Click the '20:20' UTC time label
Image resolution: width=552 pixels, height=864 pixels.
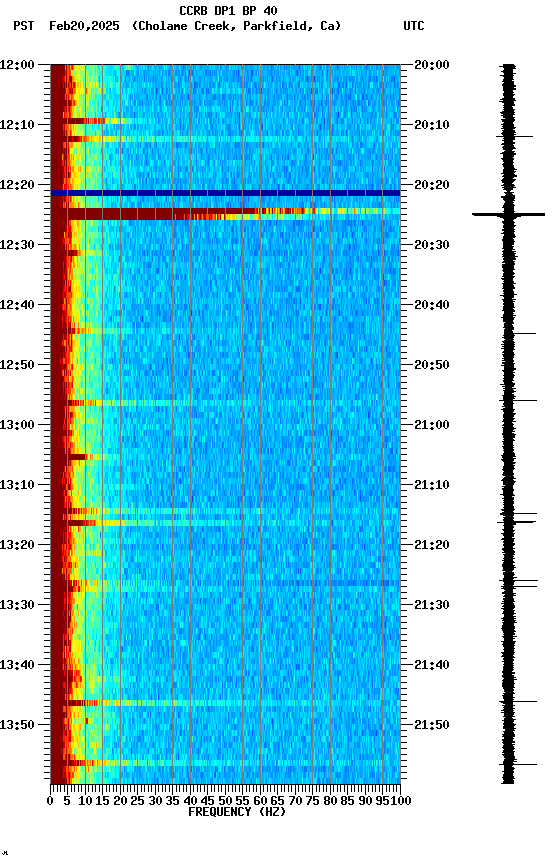432,185
